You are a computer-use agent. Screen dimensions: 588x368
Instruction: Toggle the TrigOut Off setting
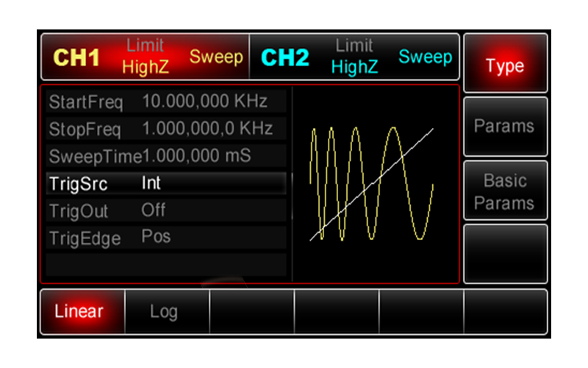point(166,210)
